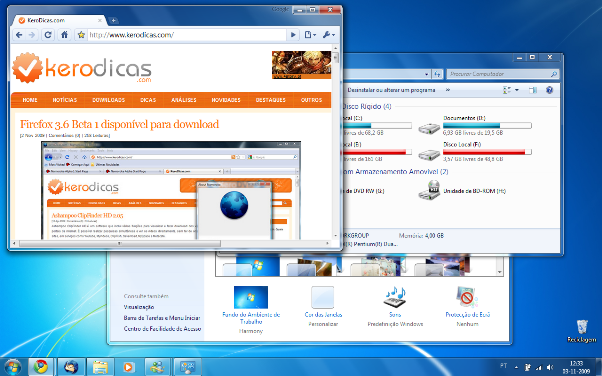Switch to Google Chrome on the taskbar
The height and width of the screenshot is (376, 602).
pos(41,367)
